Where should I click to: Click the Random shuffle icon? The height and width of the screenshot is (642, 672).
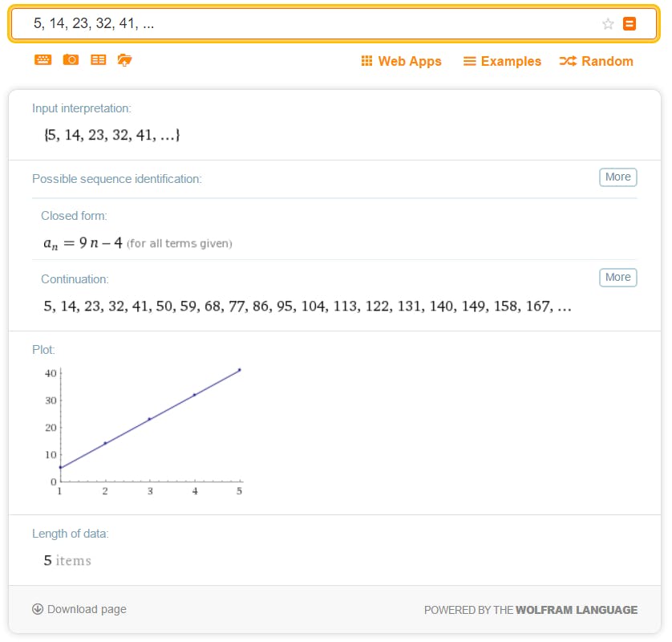click(x=568, y=61)
